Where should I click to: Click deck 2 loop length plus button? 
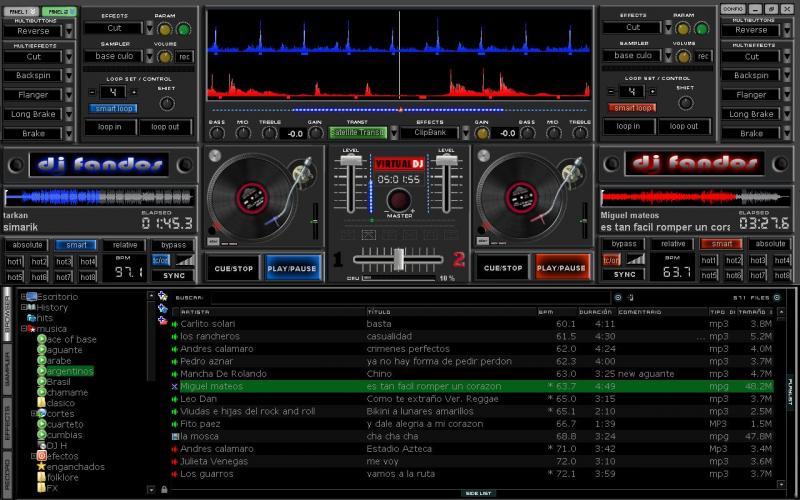click(x=653, y=92)
